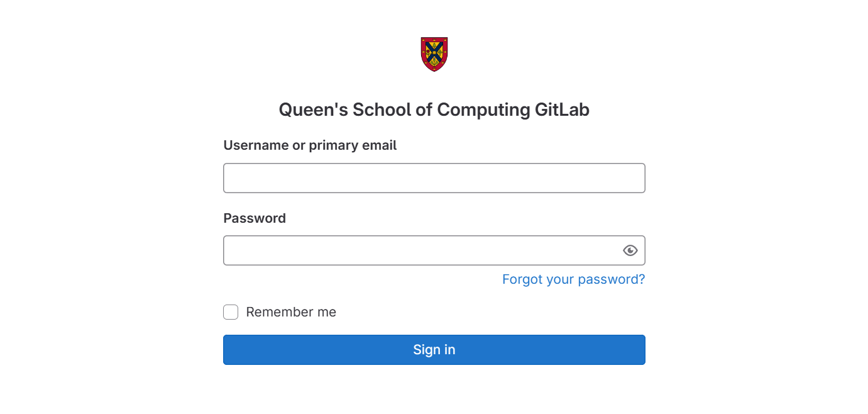Select the red shield emblem above the heading
Viewport: 868px width, 414px height.
[434, 54]
